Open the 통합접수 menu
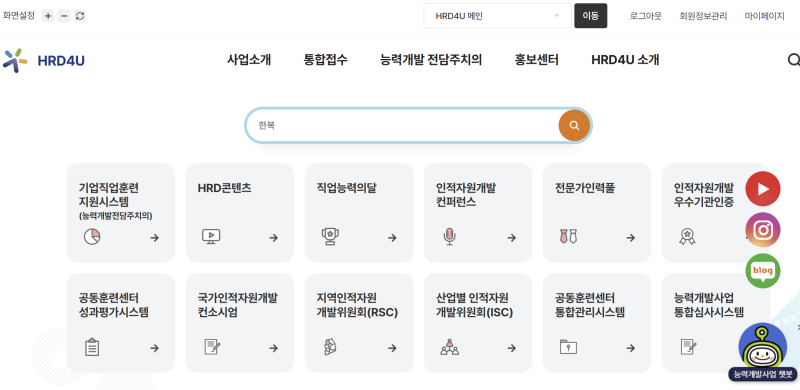800x390 pixels. 326,60
